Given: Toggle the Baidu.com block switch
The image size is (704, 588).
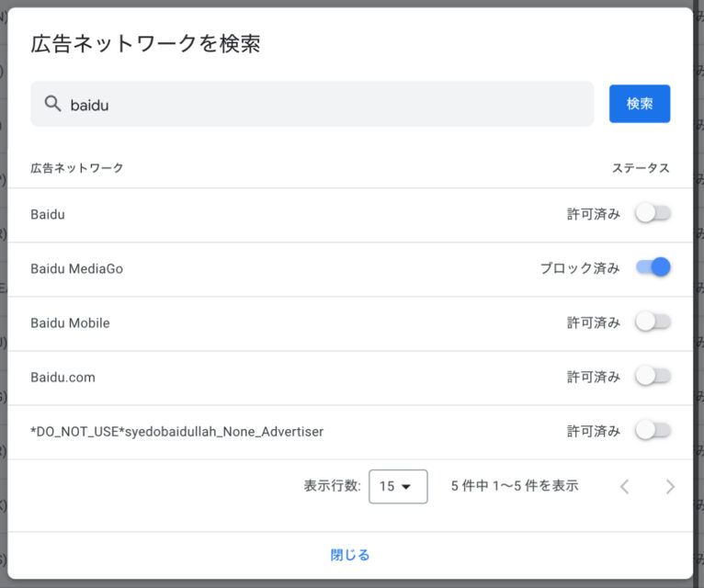Looking at the screenshot, I should tap(653, 376).
